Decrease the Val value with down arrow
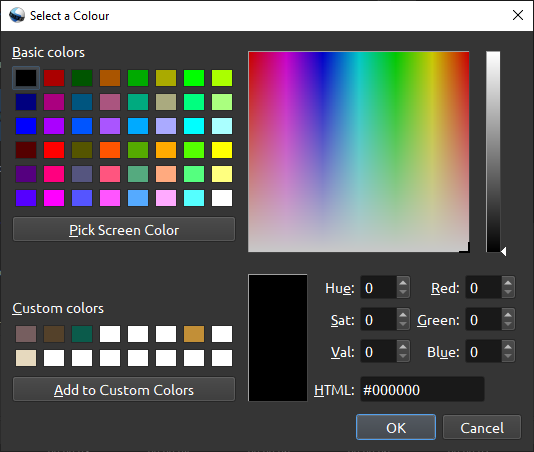Image resolution: width=534 pixels, height=452 pixels. (403, 356)
